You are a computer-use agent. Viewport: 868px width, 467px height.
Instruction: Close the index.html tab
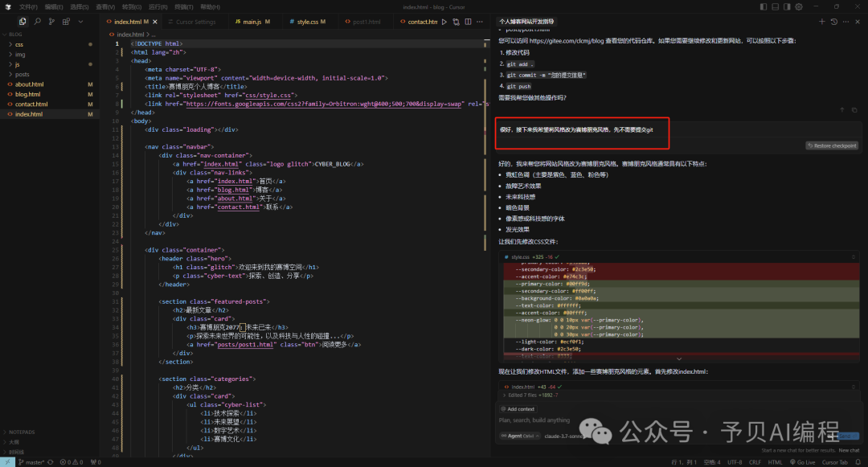[155, 22]
